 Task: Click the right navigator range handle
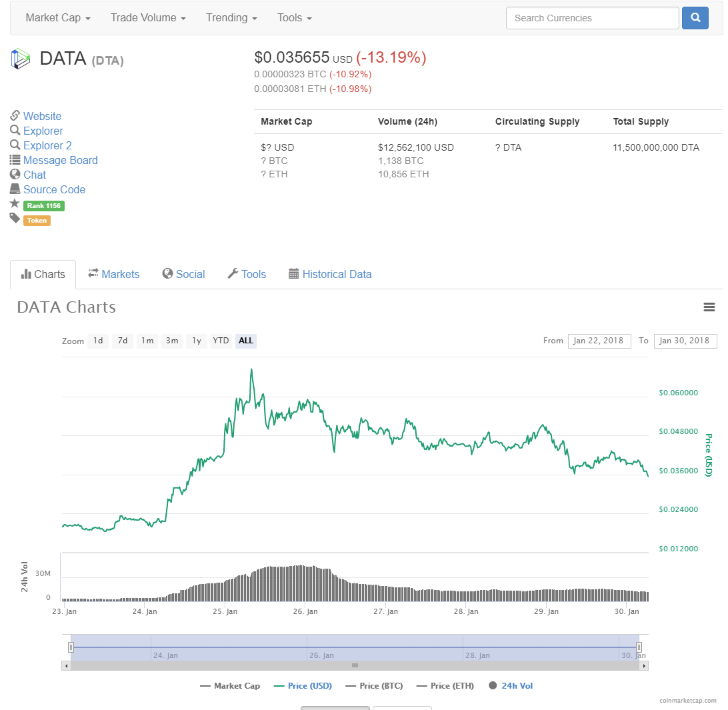click(x=639, y=647)
